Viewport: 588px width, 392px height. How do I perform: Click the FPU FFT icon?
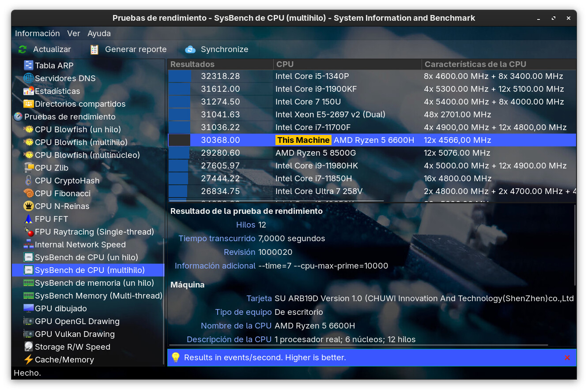29,219
